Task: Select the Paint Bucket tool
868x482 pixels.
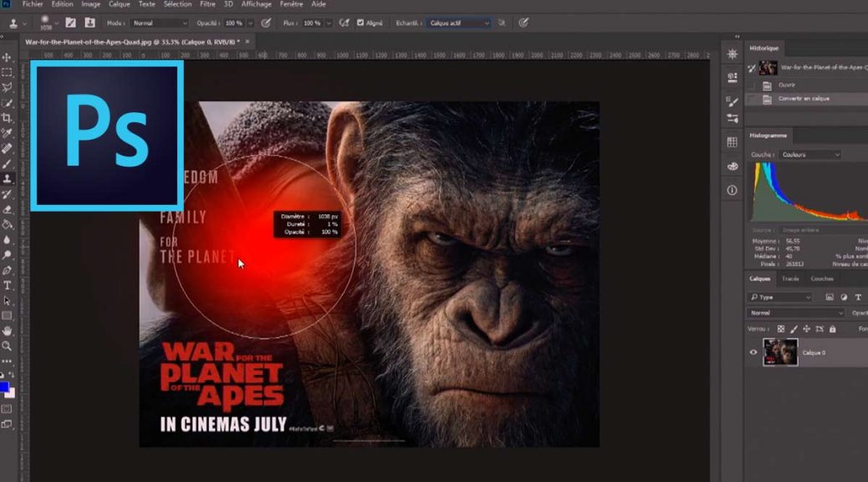Action: 7,224
